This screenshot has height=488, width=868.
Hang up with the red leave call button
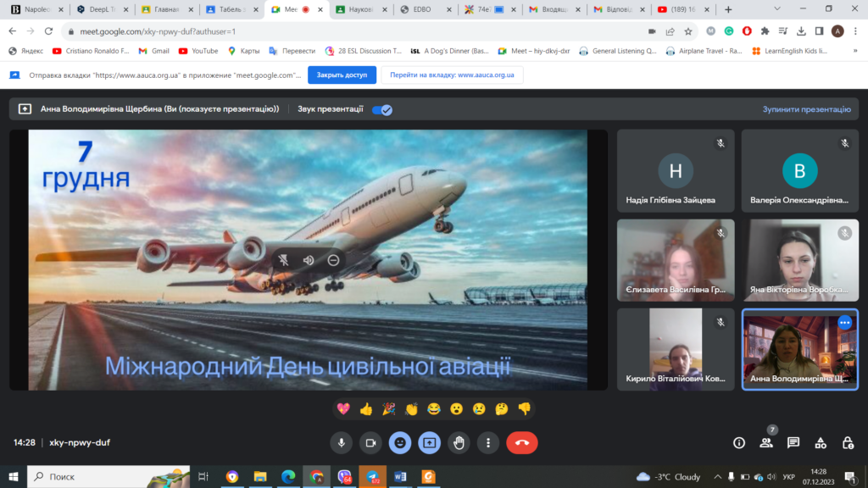(521, 442)
